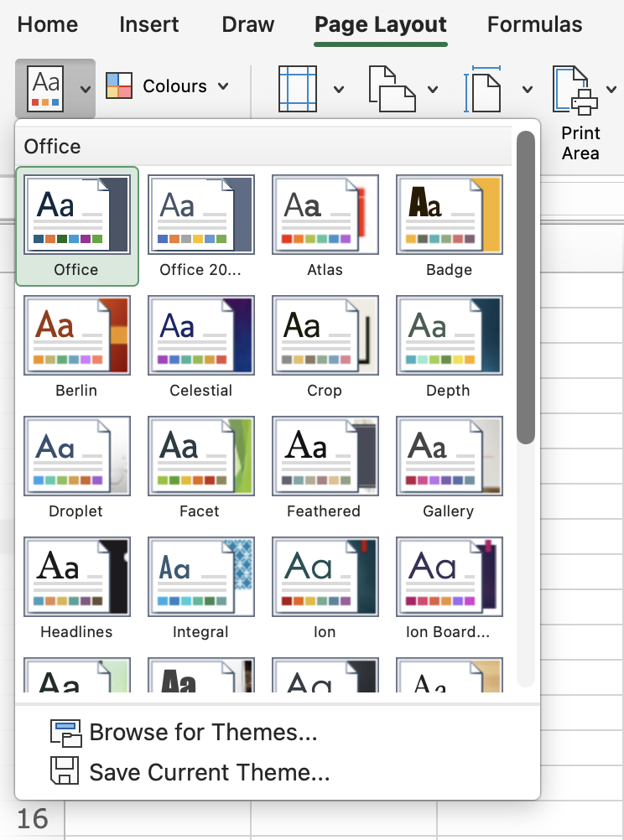The width and height of the screenshot is (624, 840).
Task: Choose Browse for Themes option
Action: (x=202, y=733)
